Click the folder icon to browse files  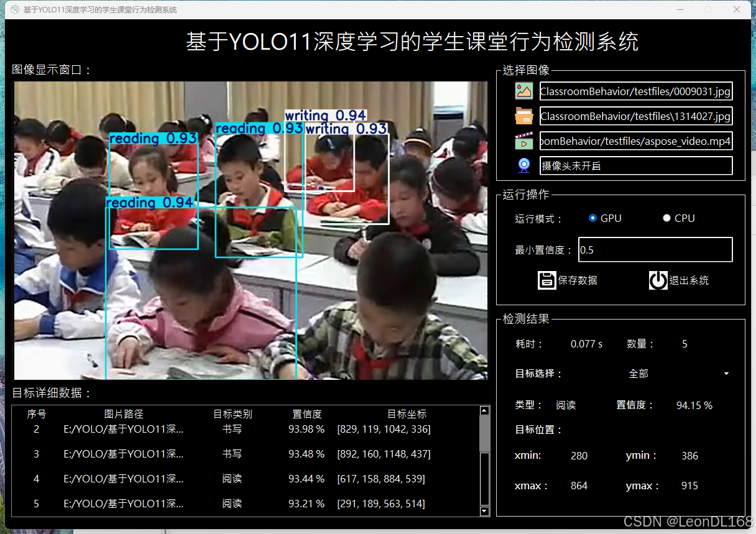(523, 116)
